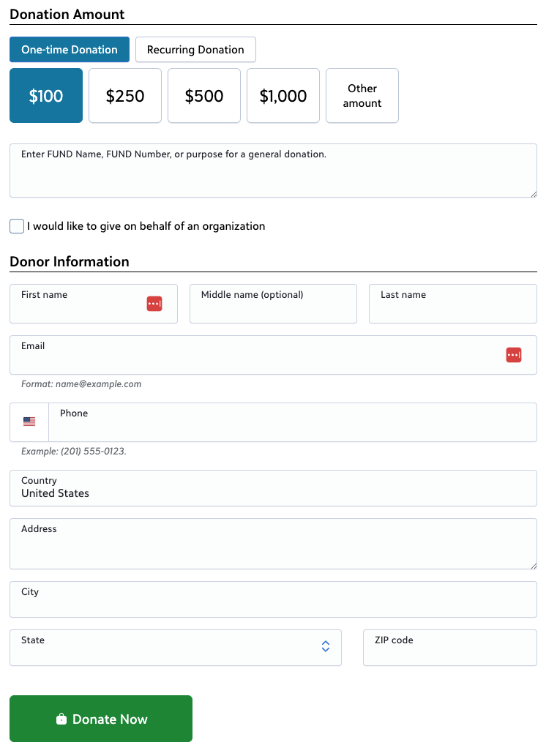Select the One-time Donation option
Image resolution: width=546 pixels, height=756 pixels.
coord(70,50)
